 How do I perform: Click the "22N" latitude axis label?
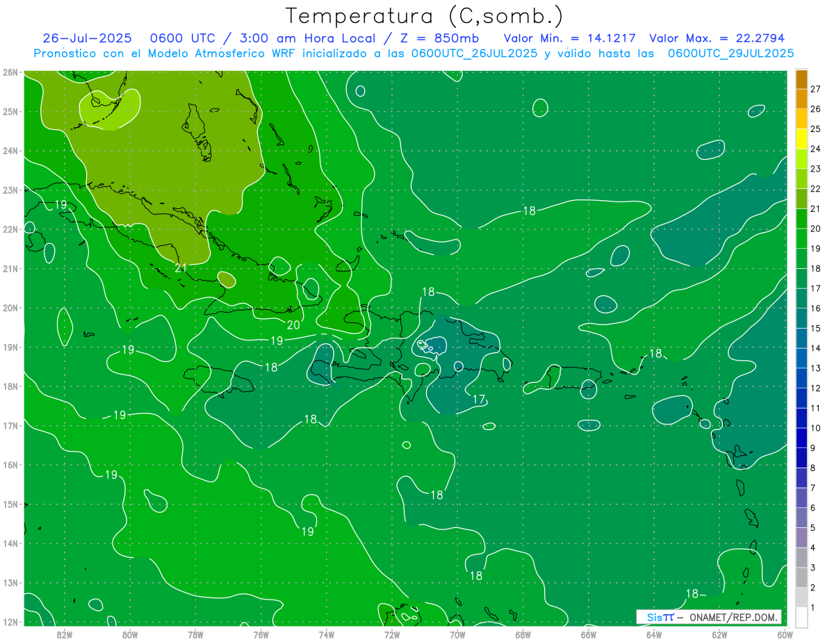(10, 229)
